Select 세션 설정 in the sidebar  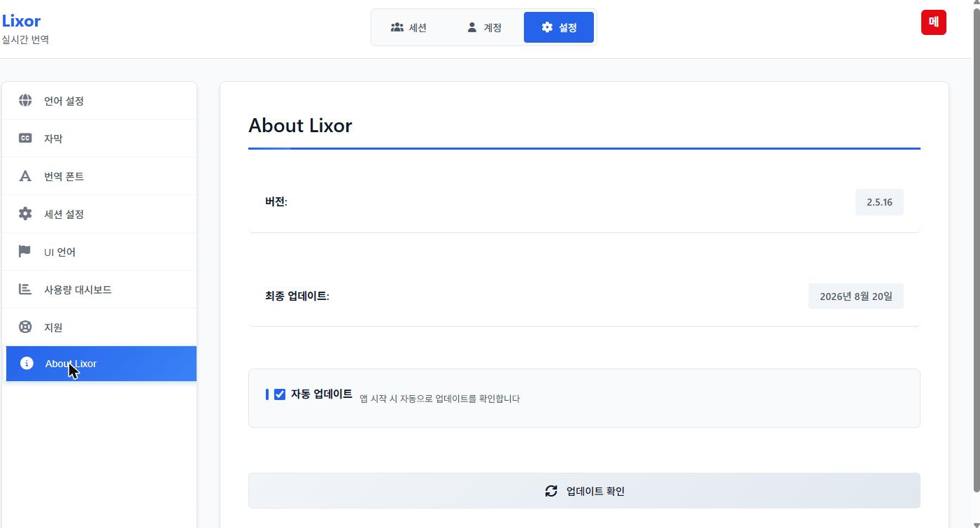99,214
